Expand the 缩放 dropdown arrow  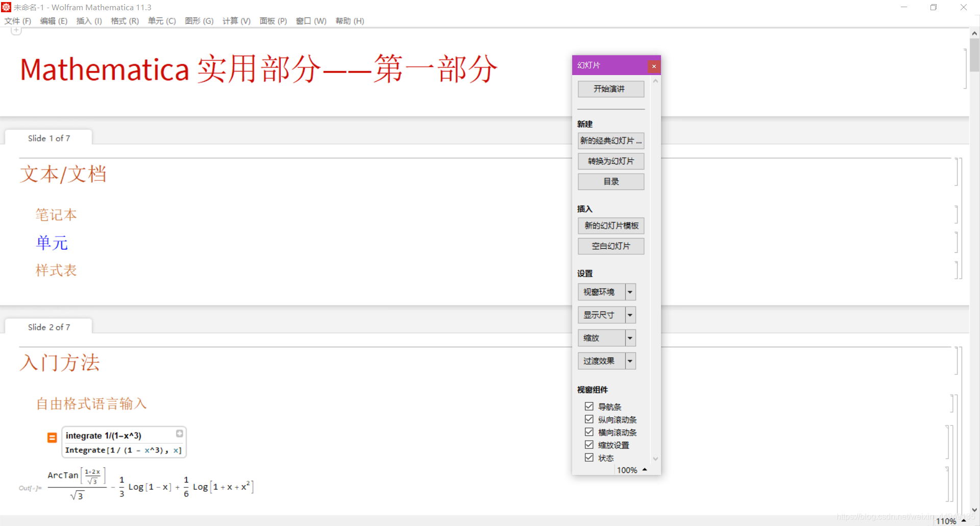click(630, 338)
